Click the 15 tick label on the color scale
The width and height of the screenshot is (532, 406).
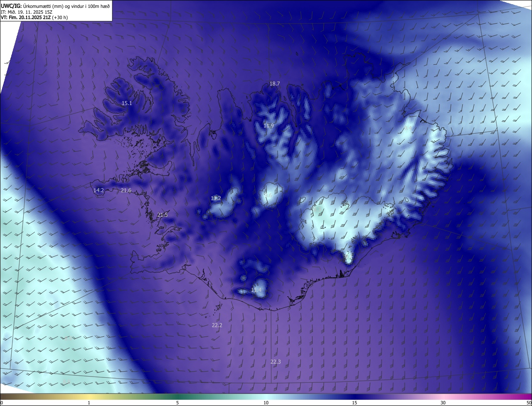[x=355, y=403]
